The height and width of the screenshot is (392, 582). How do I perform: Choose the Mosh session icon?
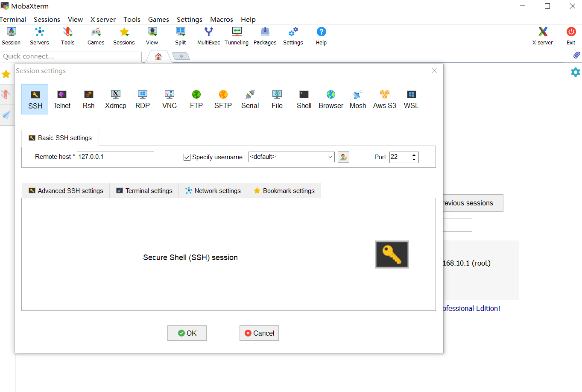point(358,99)
